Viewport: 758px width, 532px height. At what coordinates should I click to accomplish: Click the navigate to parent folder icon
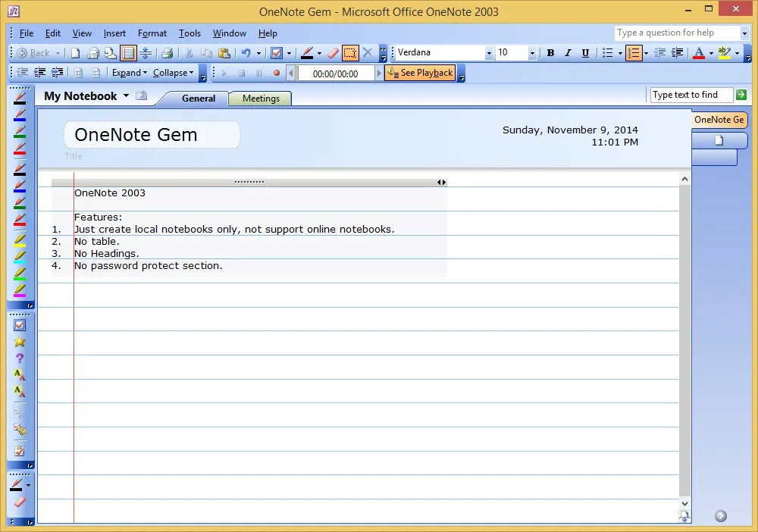[141, 95]
